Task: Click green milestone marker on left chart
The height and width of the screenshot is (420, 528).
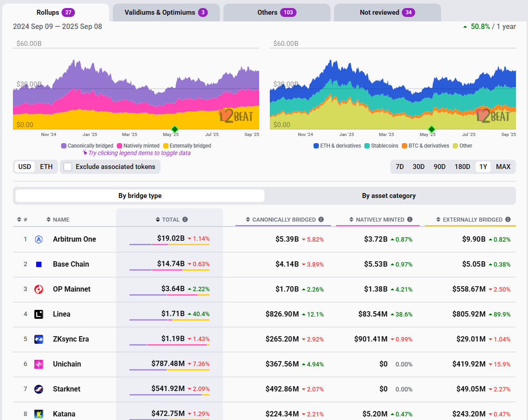Action: (175, 129)
